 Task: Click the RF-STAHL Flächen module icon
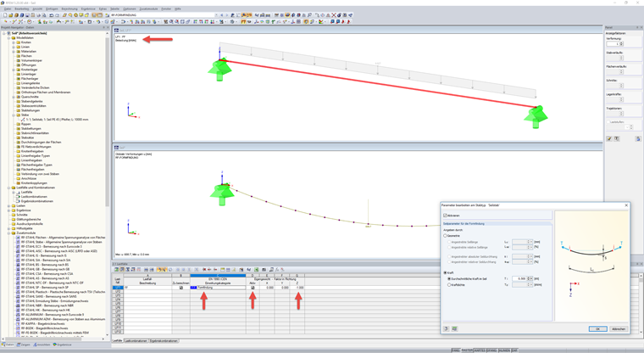pos(18,238)
